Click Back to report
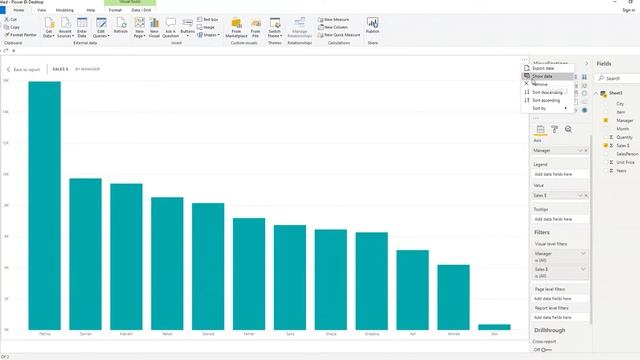The image size is (640, 360). (x=23, y=69)
